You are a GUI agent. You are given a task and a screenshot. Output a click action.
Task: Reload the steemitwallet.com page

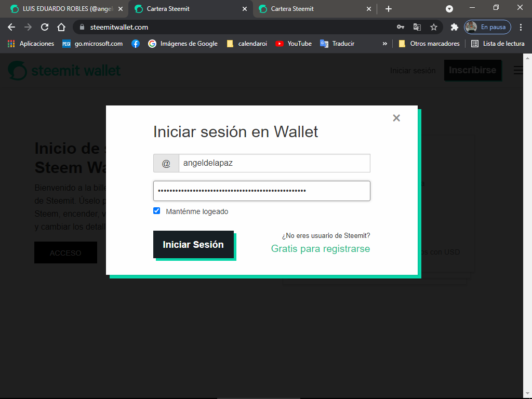point(45,27)
